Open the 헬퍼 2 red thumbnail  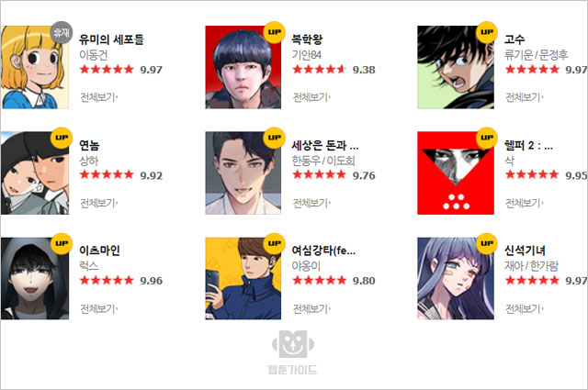(x=456, y=173)
